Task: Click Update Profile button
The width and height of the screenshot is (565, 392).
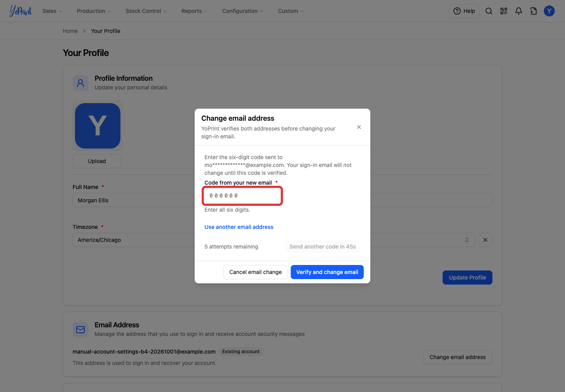Action: (x=467, y=278)
